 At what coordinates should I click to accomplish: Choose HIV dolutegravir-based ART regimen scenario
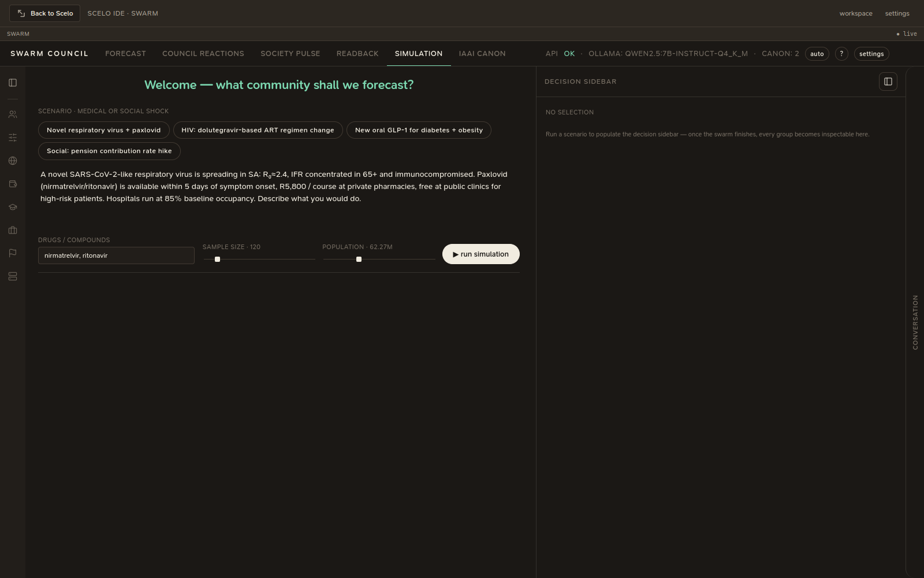pyautogui.click(x=258, y=130)
